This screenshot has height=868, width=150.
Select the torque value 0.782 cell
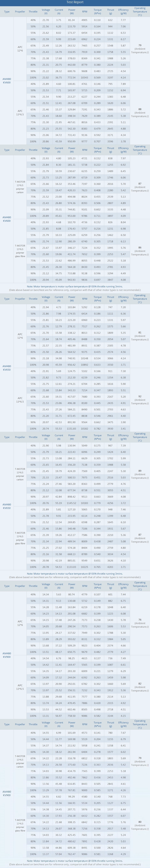pyautogui.click(x=97, y=429)
